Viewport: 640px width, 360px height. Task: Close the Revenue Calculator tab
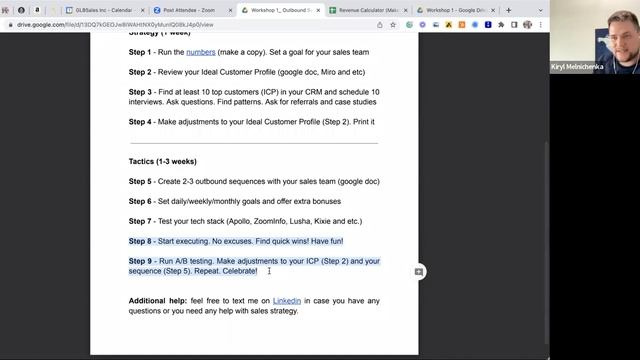point(406,10)
